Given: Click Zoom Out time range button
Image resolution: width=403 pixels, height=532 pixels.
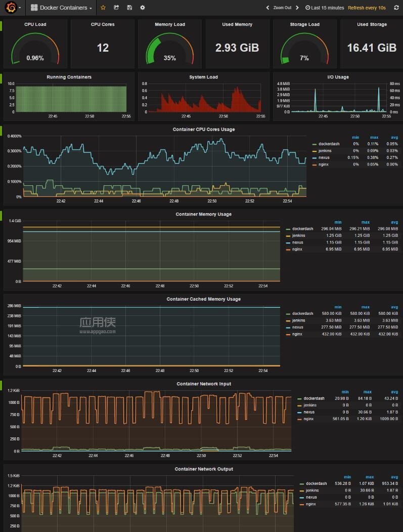Looking at the screenshot, I should coord(282,8).
